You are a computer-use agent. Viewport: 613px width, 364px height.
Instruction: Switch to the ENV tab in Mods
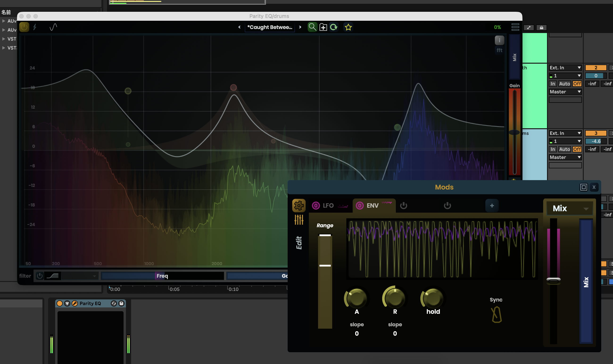click(x=372, y=206)
